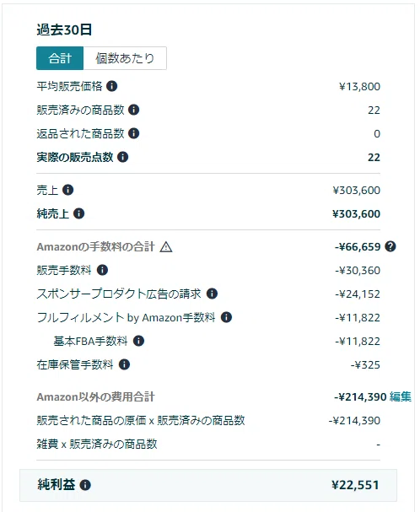Show info for 実際の販売点数
Viewport: 420px width, 512px height.
tap(123, 157)
